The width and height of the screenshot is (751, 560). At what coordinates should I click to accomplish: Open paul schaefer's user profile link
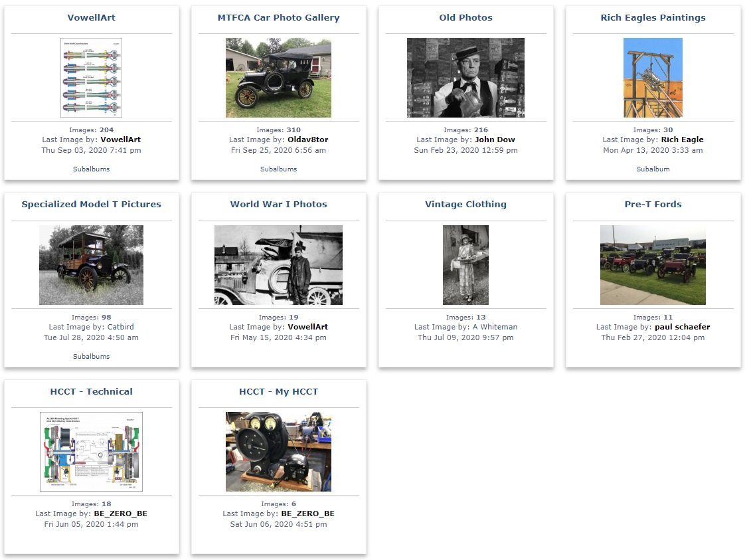(x=682, y=327)
